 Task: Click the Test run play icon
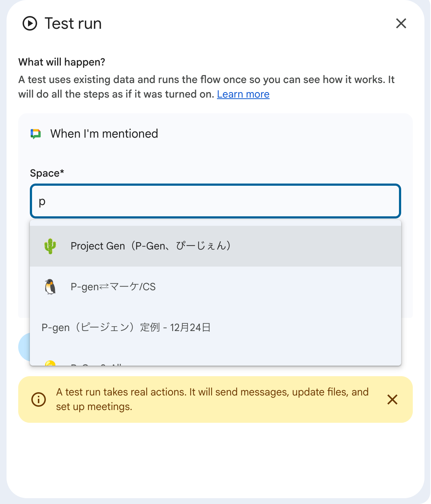coord(30,24)
